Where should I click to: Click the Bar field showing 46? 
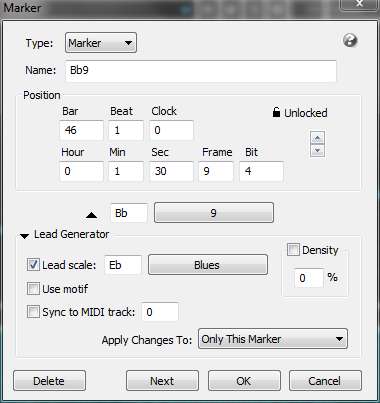tap(81, 130)
